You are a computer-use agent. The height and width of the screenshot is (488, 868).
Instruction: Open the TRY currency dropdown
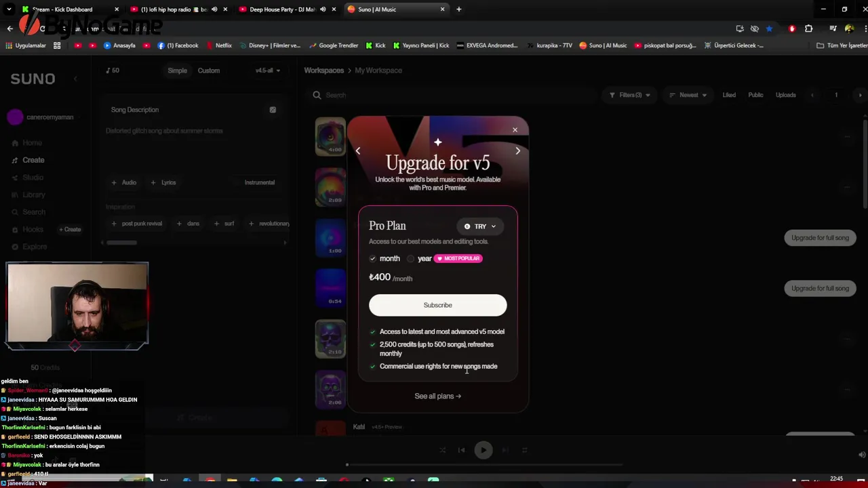point(480,226)
